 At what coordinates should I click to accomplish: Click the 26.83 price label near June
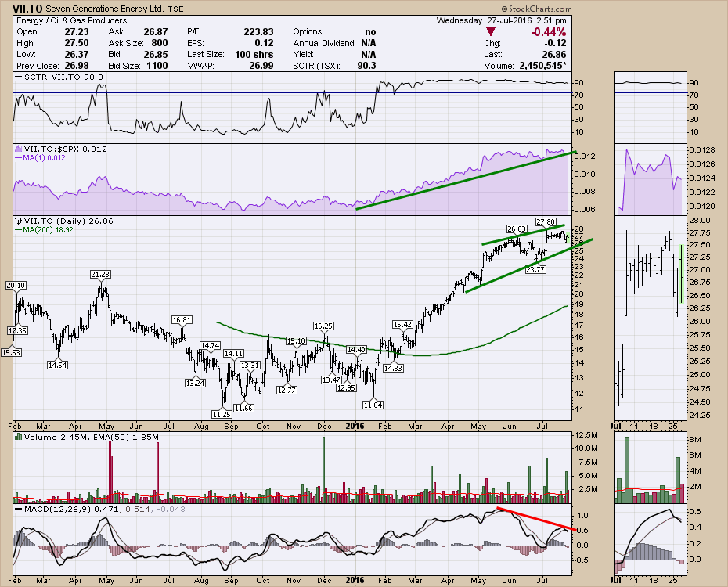point(517,229)
